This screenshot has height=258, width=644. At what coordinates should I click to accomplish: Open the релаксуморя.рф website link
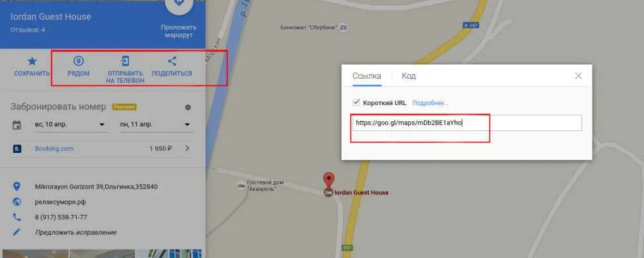[61, 202]
